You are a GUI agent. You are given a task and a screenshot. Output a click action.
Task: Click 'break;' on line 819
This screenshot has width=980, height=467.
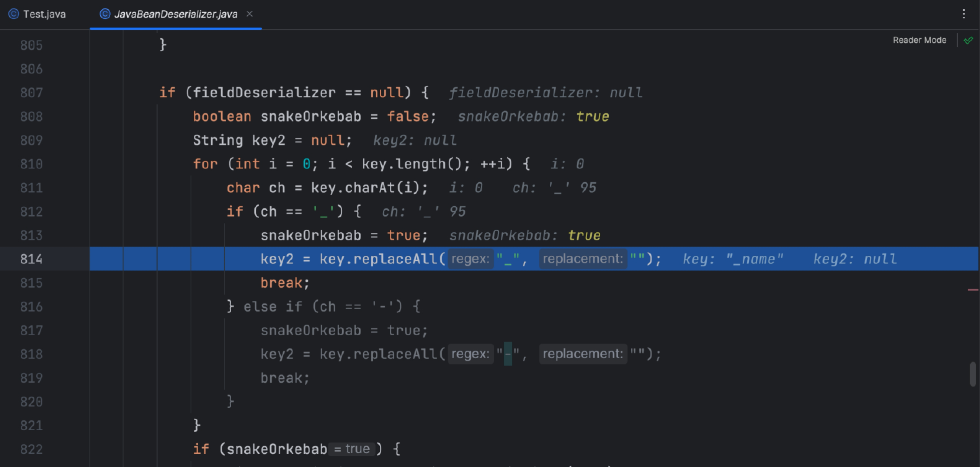click(x=285, y=378)
